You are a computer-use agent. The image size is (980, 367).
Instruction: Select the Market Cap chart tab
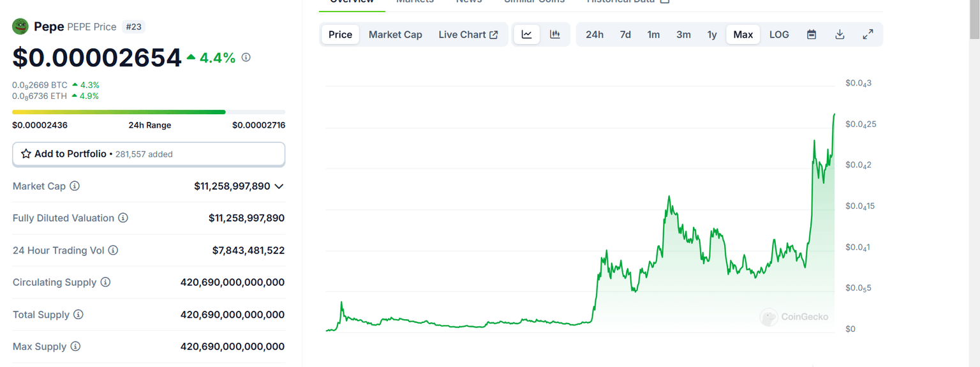click(x=396, y=34)
